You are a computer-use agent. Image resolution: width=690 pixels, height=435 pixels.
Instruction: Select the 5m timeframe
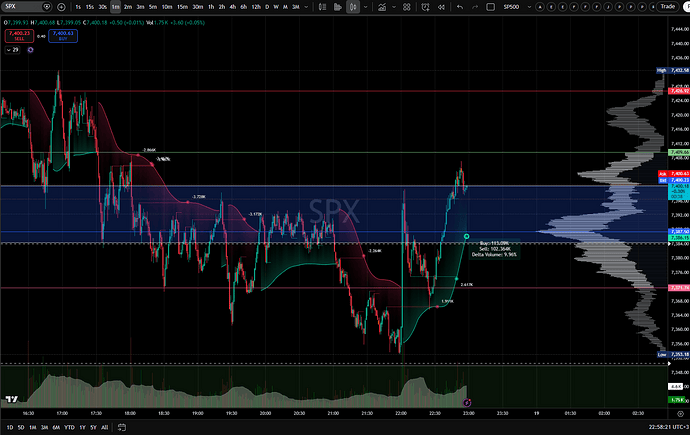click(153, 7)
